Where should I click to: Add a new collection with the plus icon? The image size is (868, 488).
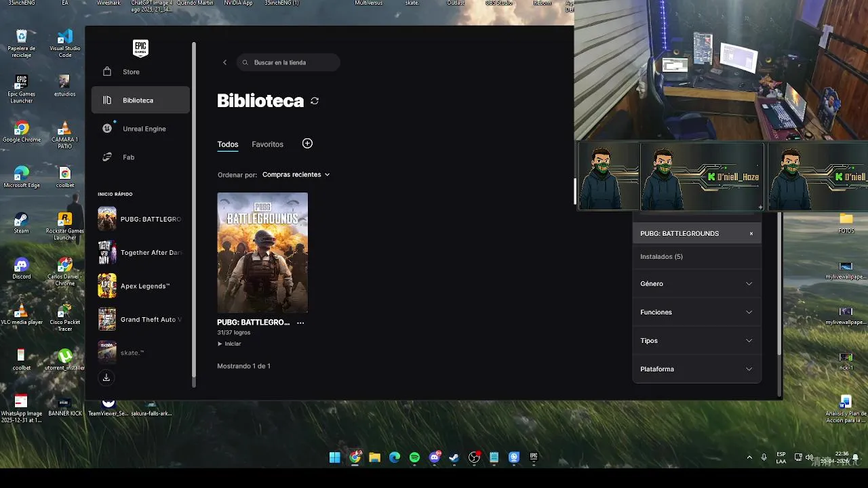tap(307, 144)
